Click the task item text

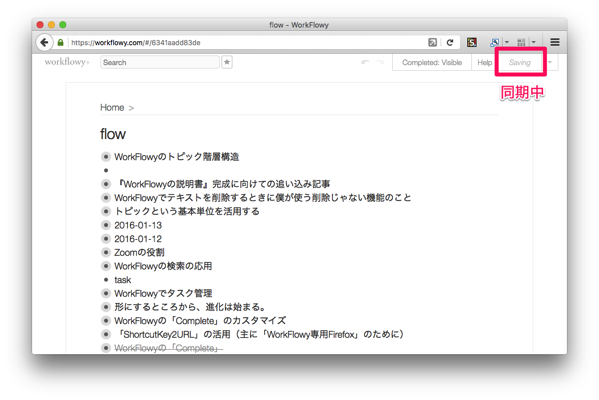tap(123, 280)
